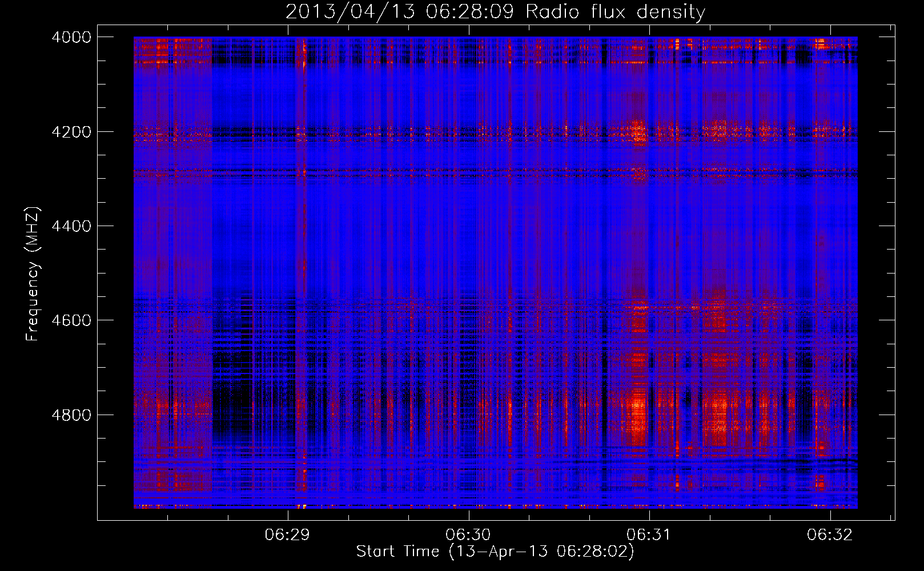Click the 4400 frequency axis label
Screen dimensions: 924x571
coord(71,226)
